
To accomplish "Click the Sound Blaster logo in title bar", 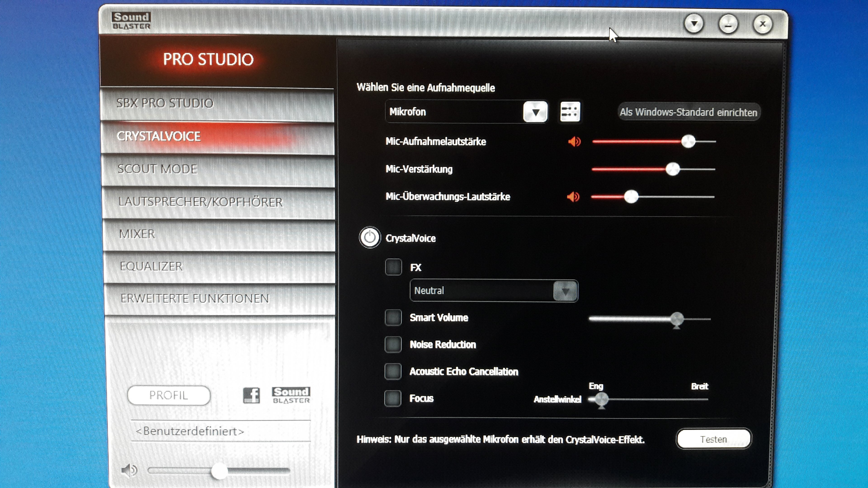I will click(x=131, y=21).
